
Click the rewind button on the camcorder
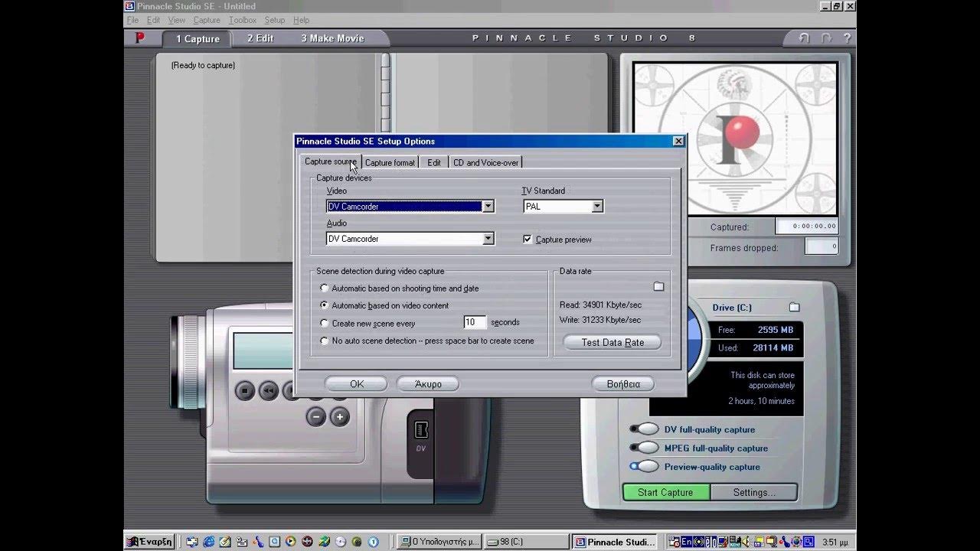tap(269, 391)
